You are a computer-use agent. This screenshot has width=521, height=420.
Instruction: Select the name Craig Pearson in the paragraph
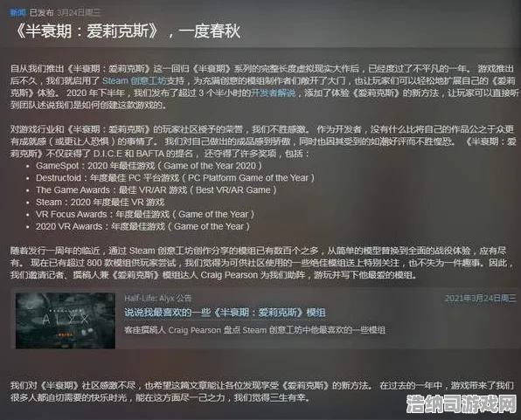[229, 275]
